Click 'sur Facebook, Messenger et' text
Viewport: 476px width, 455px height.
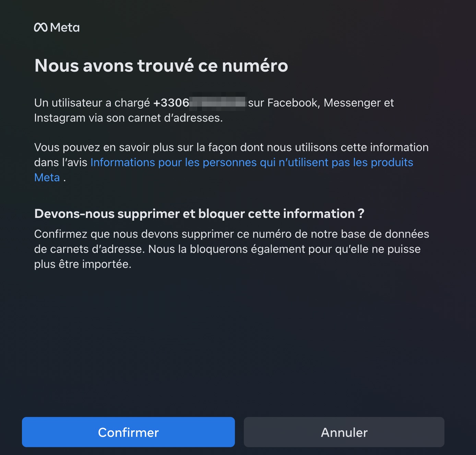321,103
